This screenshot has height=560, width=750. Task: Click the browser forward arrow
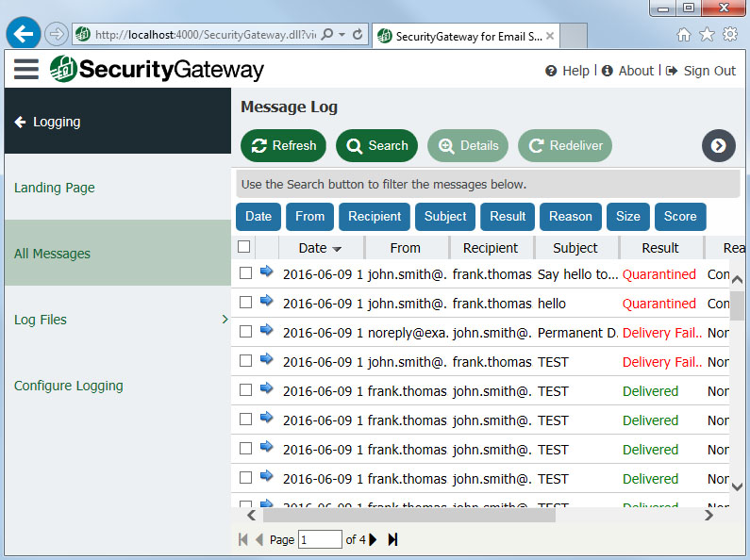57,34
